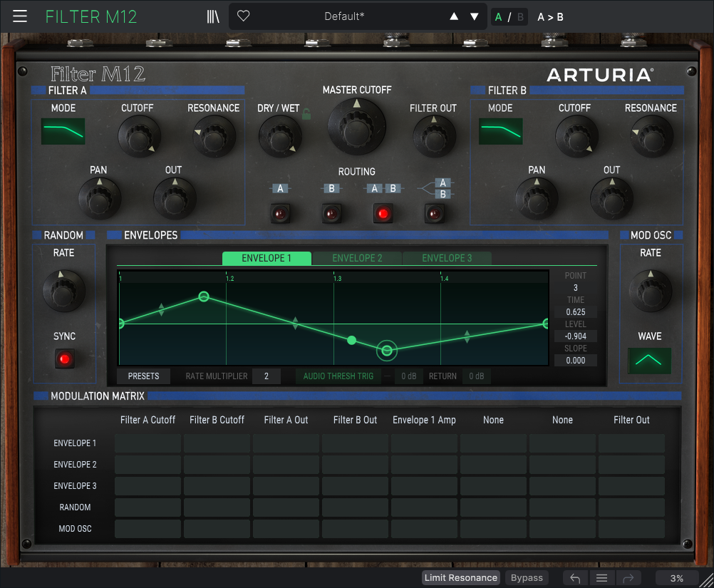Switch to the Envelope 3 tab
This screenshot has height=588, width=714.
[x=447, y=258]
